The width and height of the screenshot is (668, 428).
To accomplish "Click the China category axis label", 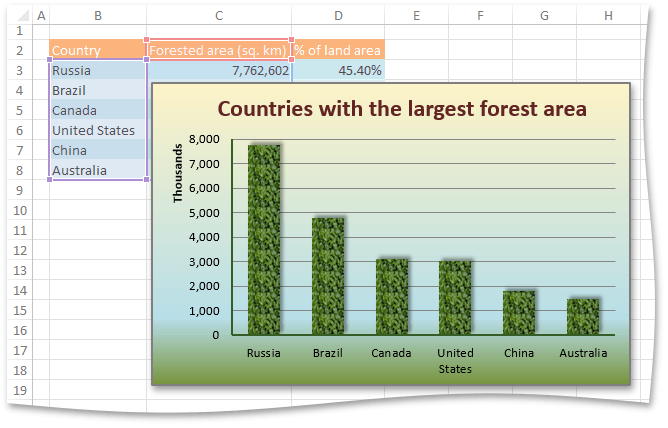I will coord(519,353).
